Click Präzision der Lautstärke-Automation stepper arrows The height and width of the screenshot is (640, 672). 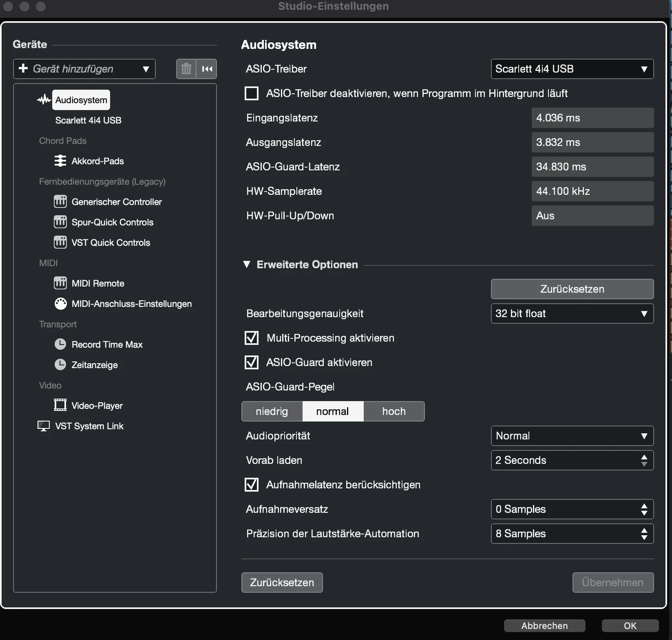[x=644, y=534]
